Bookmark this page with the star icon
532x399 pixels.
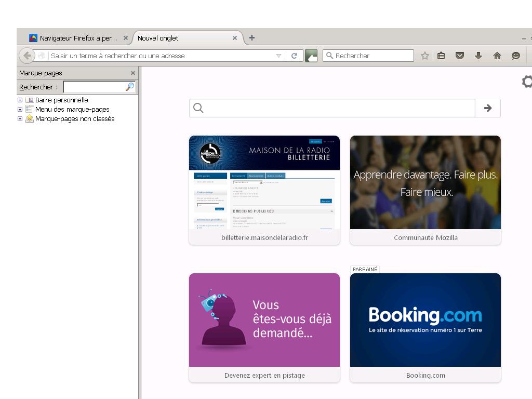point(424,56)
